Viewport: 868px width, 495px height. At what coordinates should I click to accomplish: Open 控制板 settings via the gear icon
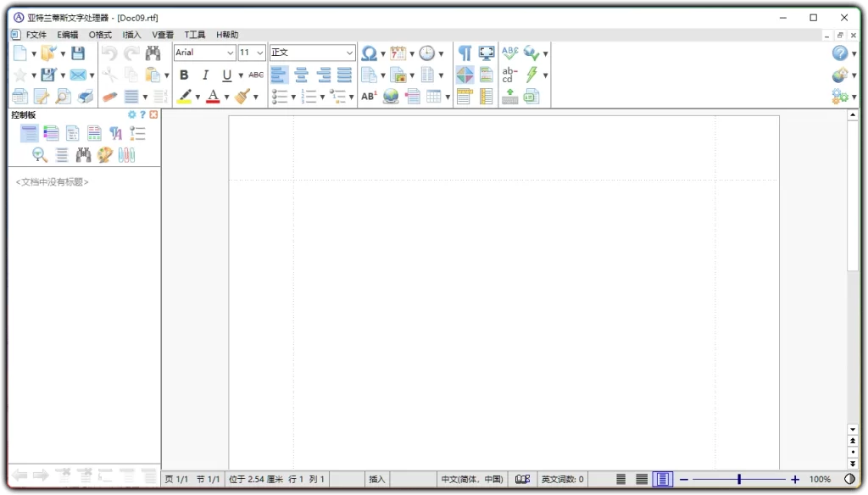pos(131,114)
